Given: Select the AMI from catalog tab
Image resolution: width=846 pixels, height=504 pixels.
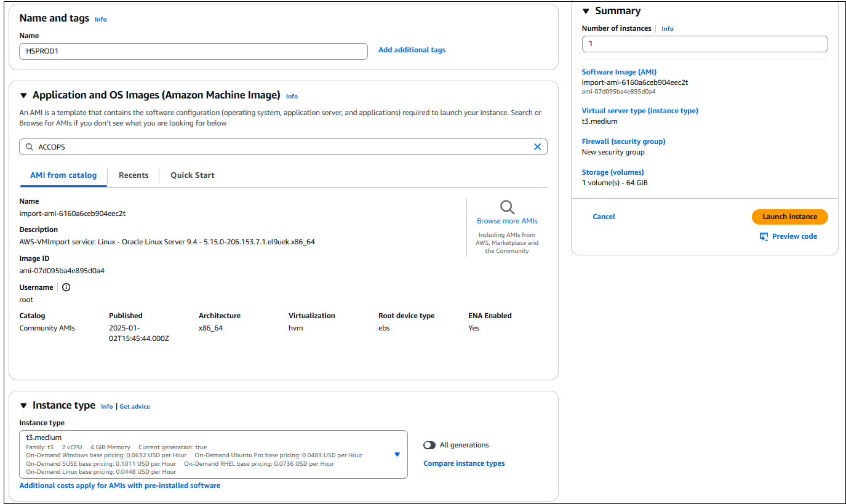Looking at the screenshot, I should (x=63, y=175).
